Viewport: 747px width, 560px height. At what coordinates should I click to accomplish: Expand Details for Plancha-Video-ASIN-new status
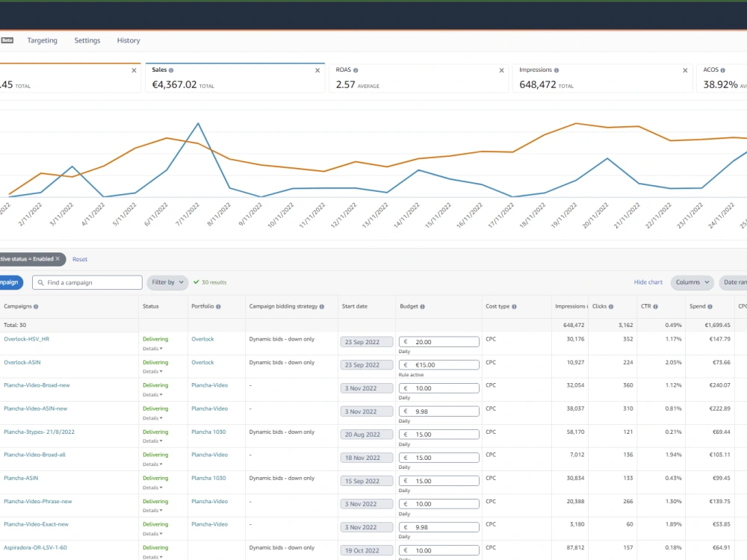coord(152,418)
